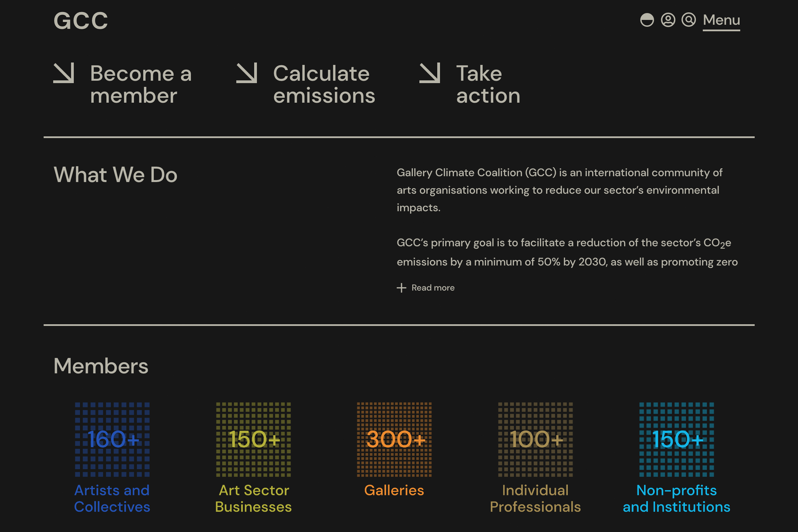Click the arrow beside Become a member
The height and width of the screenshot is (532, 798).
click(x=64, y=73)
